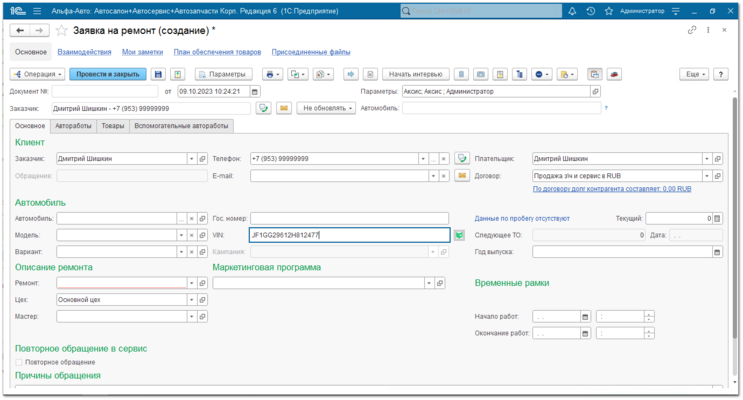
Task: Open the calendar of Окончание работ date
Action: click(x=585, y=334)
